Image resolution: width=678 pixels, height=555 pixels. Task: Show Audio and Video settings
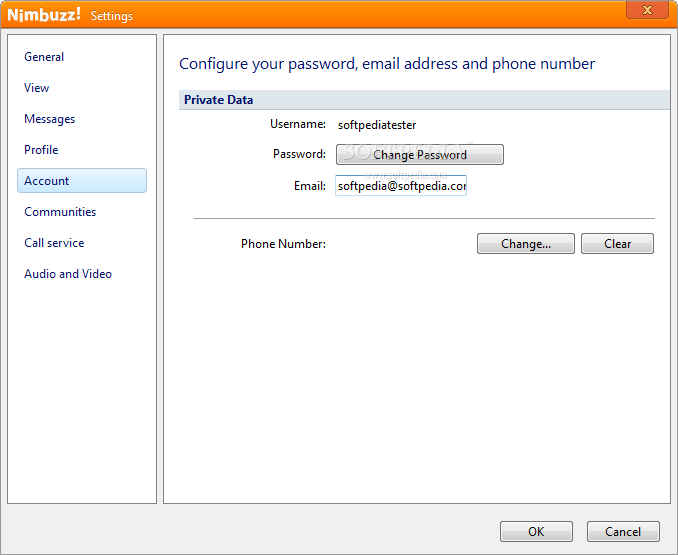pyautogui.click(x=68, y=274)
